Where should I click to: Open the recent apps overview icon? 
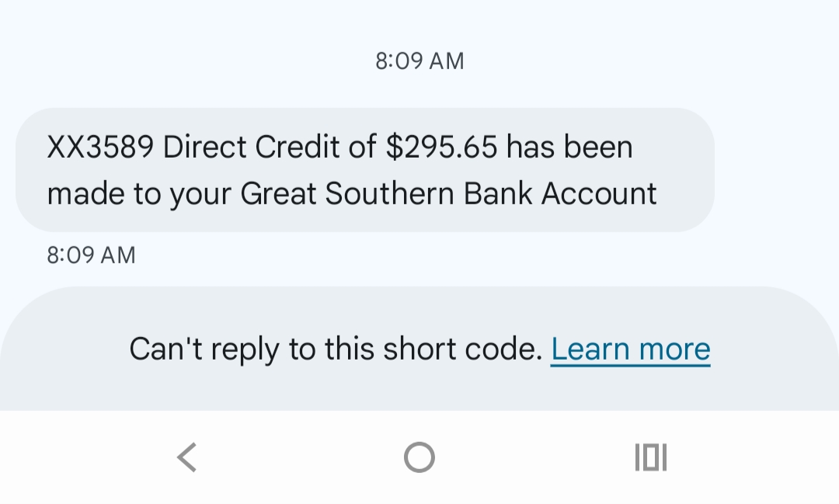(x=651, y=457)
